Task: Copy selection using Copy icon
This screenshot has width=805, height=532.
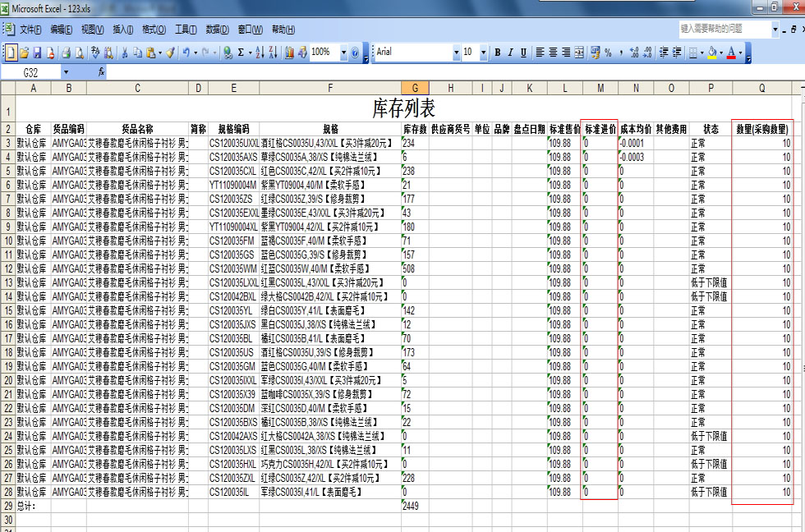Action: click(x=138, y=53)
